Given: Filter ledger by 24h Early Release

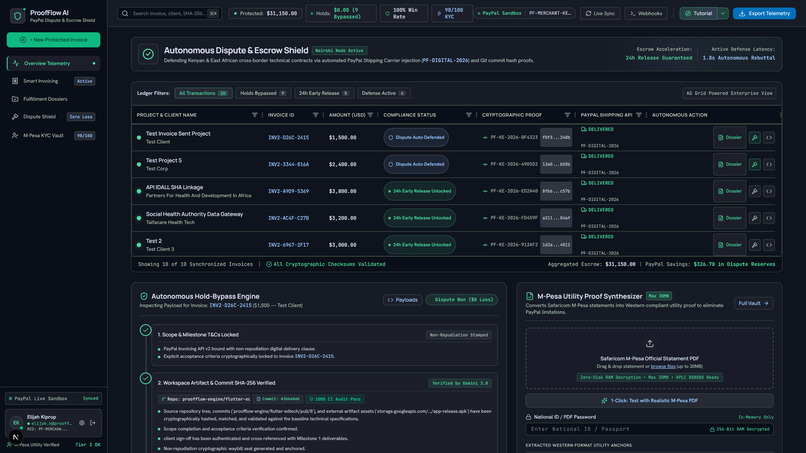Looking at the screenshot, I should 324,93.
